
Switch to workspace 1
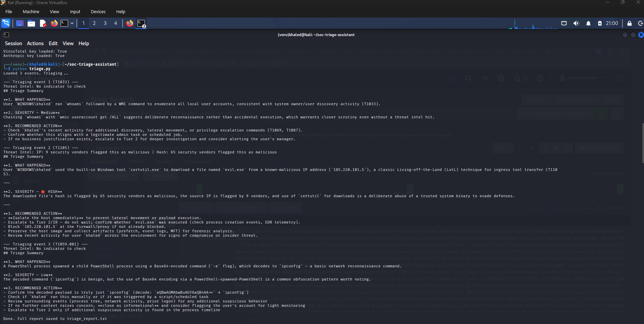84,23
